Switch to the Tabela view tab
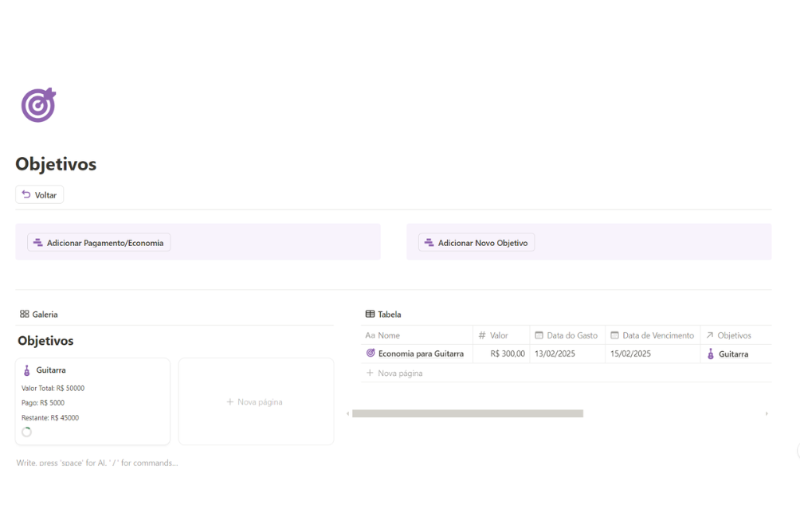800x532 pixels. coord(383,315)
